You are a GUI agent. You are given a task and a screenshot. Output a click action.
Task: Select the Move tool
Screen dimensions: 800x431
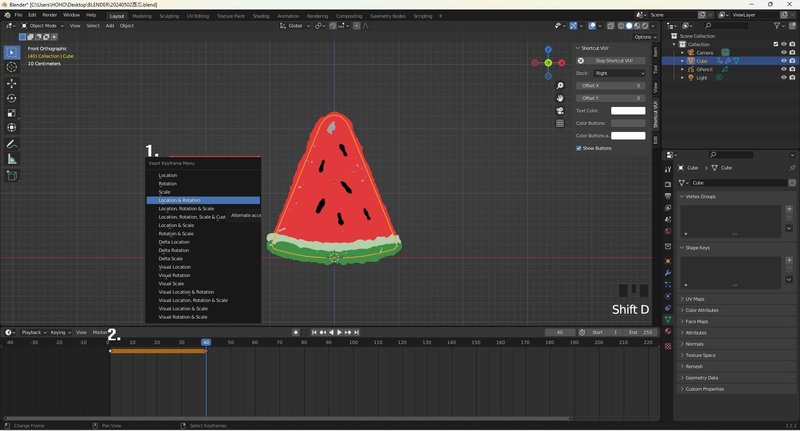[x=12, y=83]
